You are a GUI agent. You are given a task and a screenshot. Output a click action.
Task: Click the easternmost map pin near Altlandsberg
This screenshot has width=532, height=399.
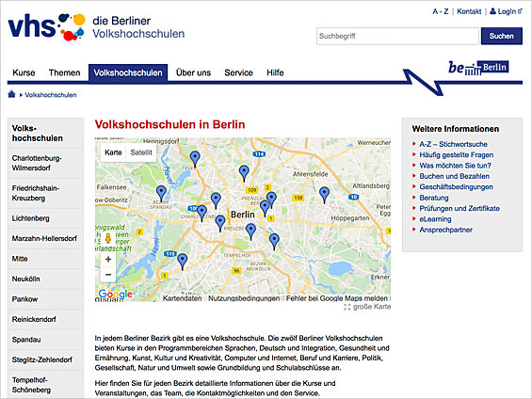pos(324,195)
